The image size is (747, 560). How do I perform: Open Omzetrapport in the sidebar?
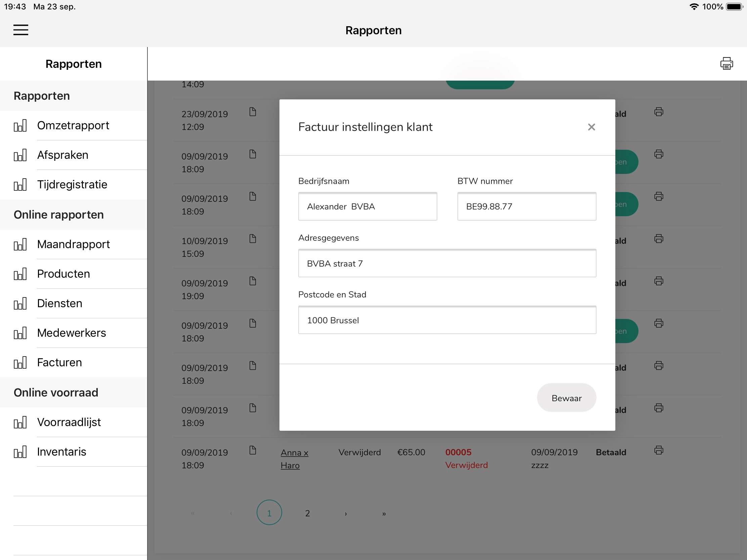tap(73, 125)
